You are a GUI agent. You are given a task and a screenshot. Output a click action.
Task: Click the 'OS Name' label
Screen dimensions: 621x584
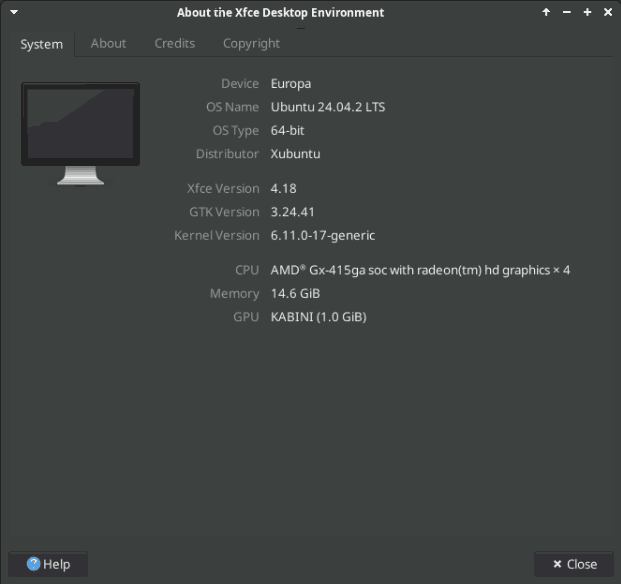tap(232, 107)
